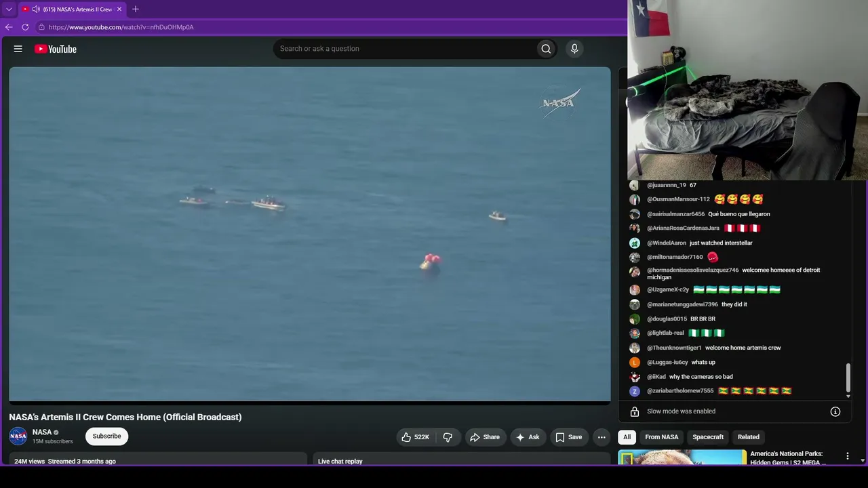This screenshot has width=868, height=488.
Task: Click username @juaannnn_19 in chat
Action: pyautogui.click(x=667, y=185)
